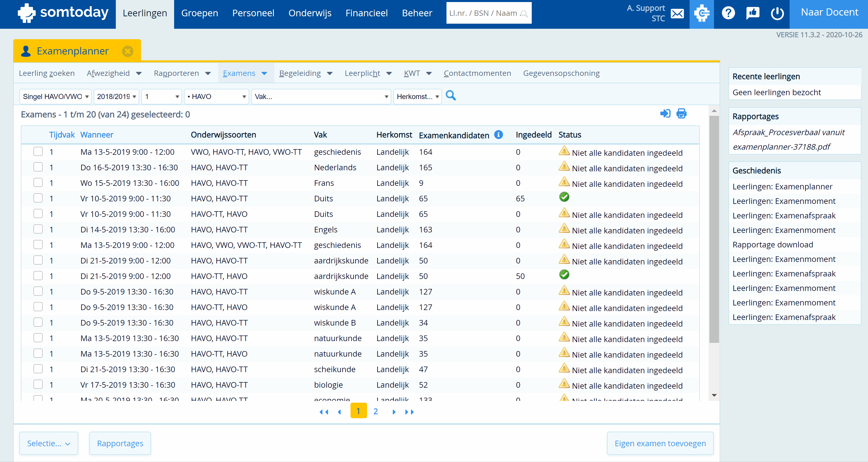The image size is (868, 462).
Task: Click the scrollbar up arrow
Action: (x=714, y=111)
